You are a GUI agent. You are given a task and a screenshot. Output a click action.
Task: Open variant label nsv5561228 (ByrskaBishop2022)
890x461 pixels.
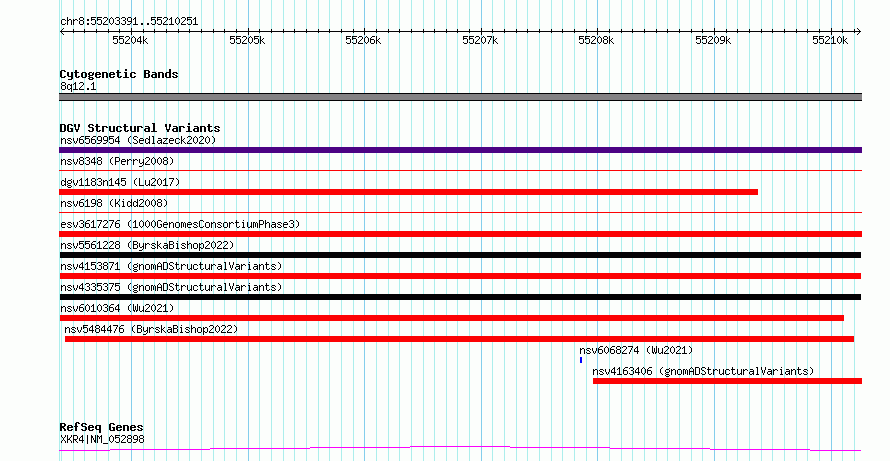pyautogui.click(x=147, y=245)
